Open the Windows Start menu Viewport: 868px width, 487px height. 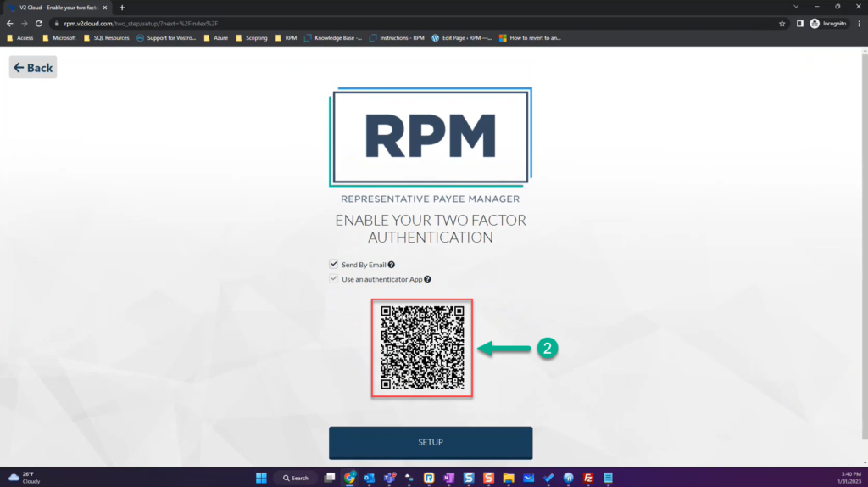pos(261,478)
